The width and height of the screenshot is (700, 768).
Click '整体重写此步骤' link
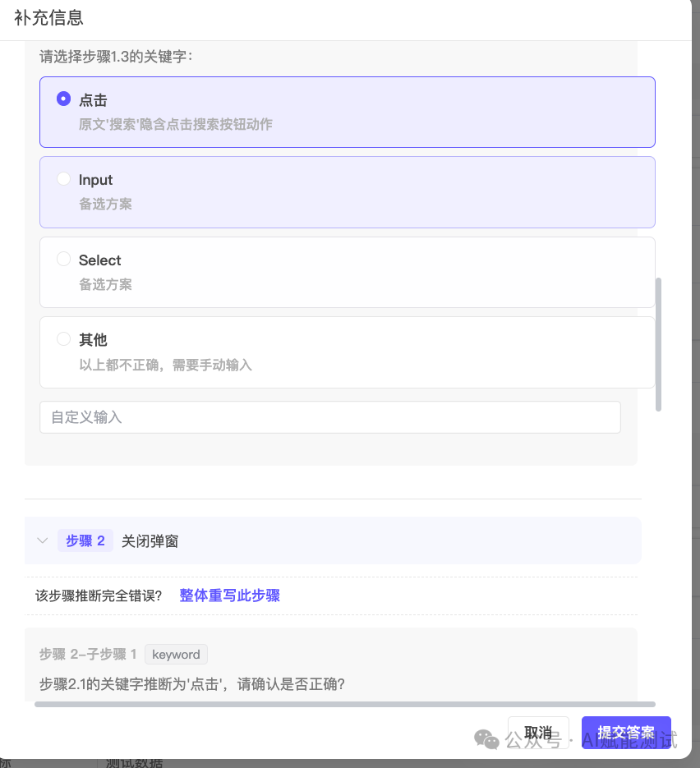(229, 596)
